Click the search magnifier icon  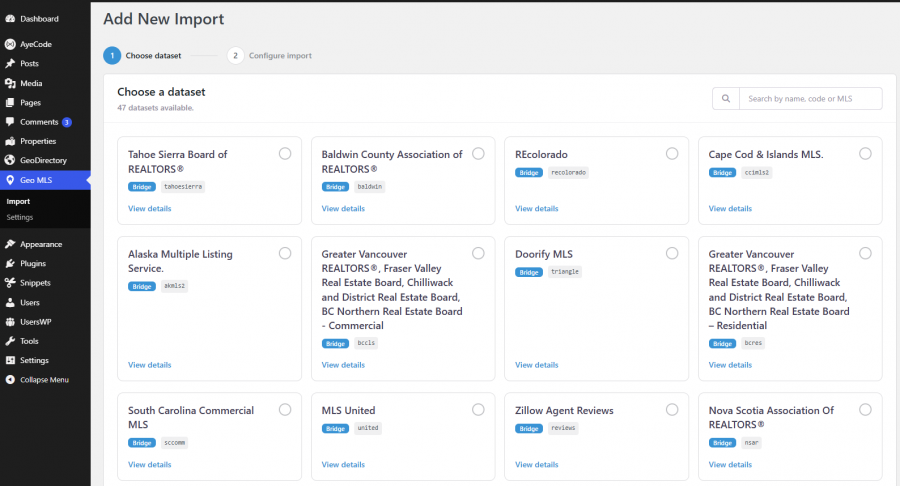click(726, 99)
